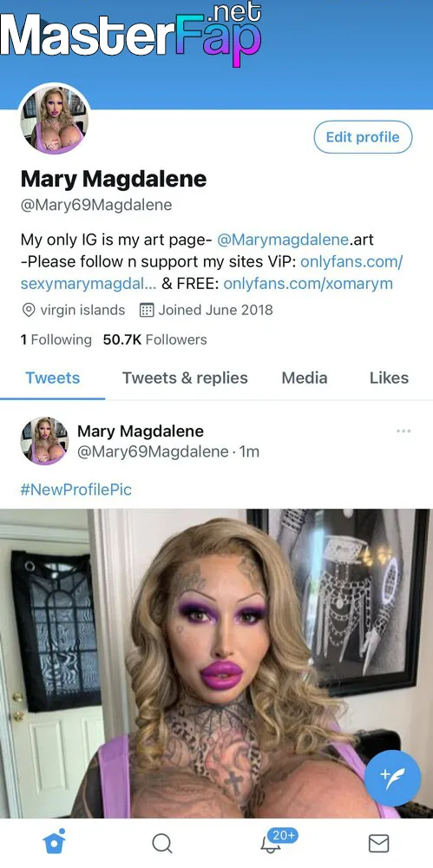This screenshot has height=868, width=433.
Task: View the 50.7K Followers list
Action: tap(155, 339)
